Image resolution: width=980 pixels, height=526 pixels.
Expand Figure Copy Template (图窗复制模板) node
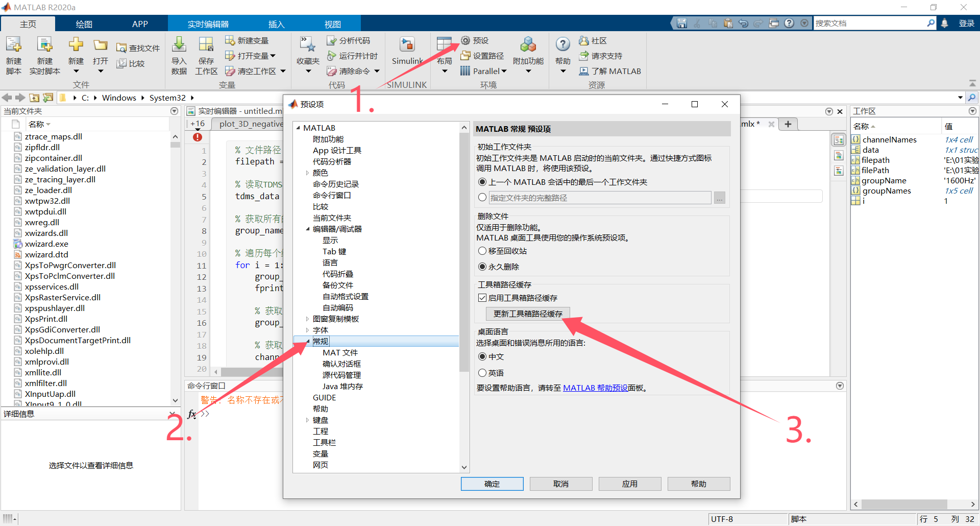307,319
